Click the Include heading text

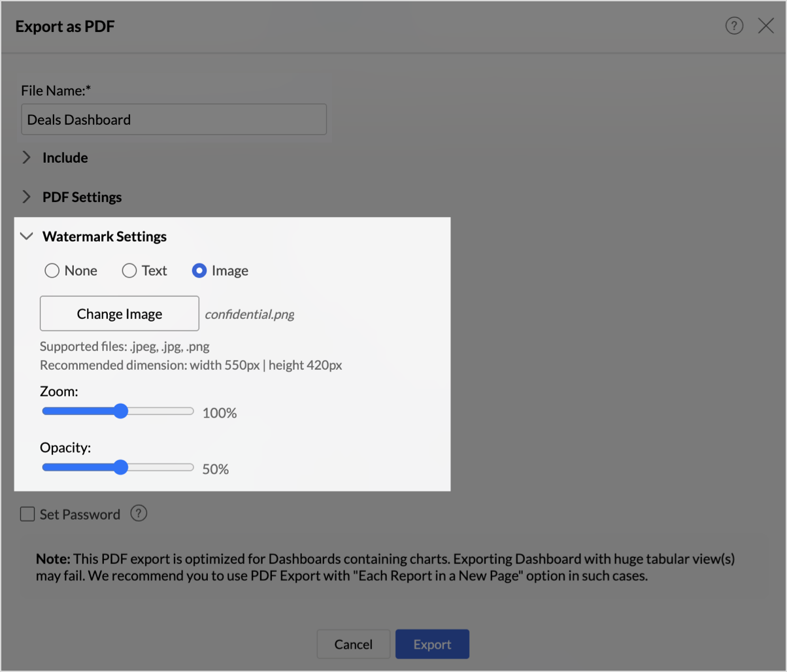pos(65,158)
